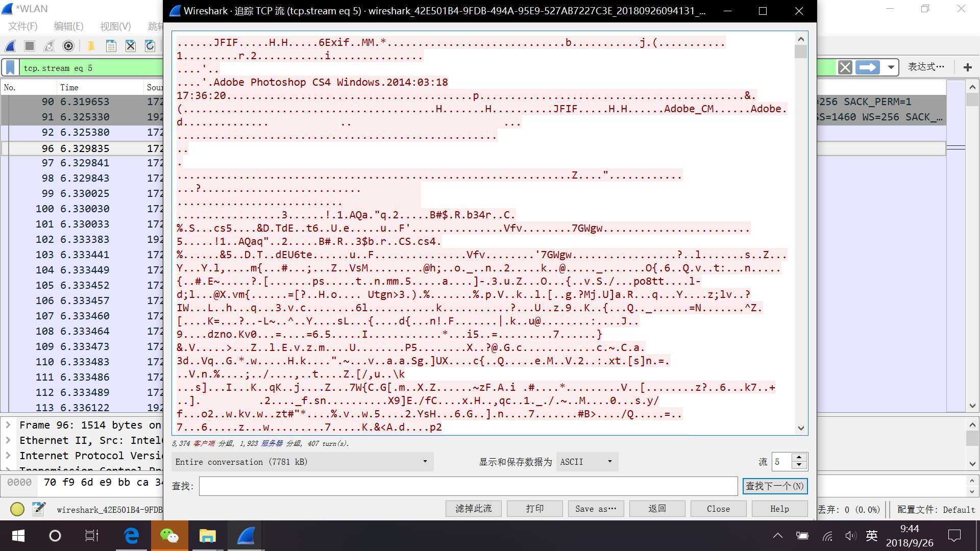980x551 pixels.
Task: Click the filter expression bookmark icon
Action: tap(10, 68)
